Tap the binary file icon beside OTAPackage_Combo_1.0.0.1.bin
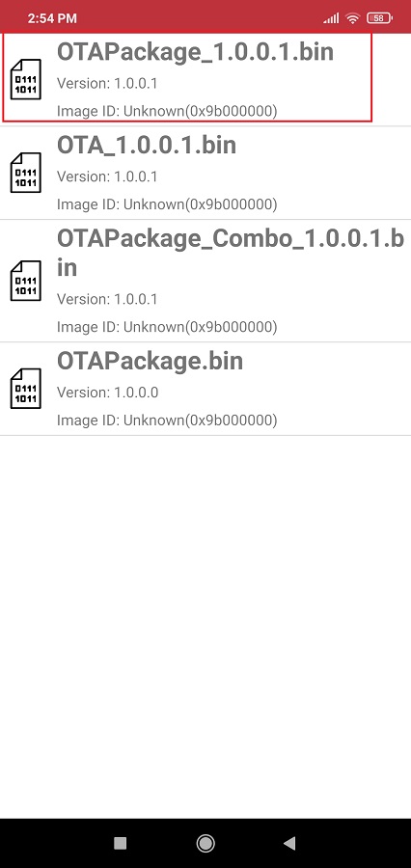The image size is (411, 868). 25,281
